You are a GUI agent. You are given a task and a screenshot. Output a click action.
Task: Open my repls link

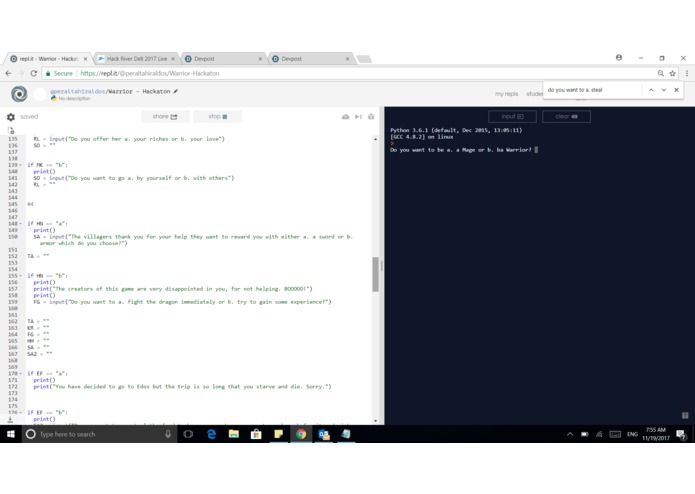(506, 94)
